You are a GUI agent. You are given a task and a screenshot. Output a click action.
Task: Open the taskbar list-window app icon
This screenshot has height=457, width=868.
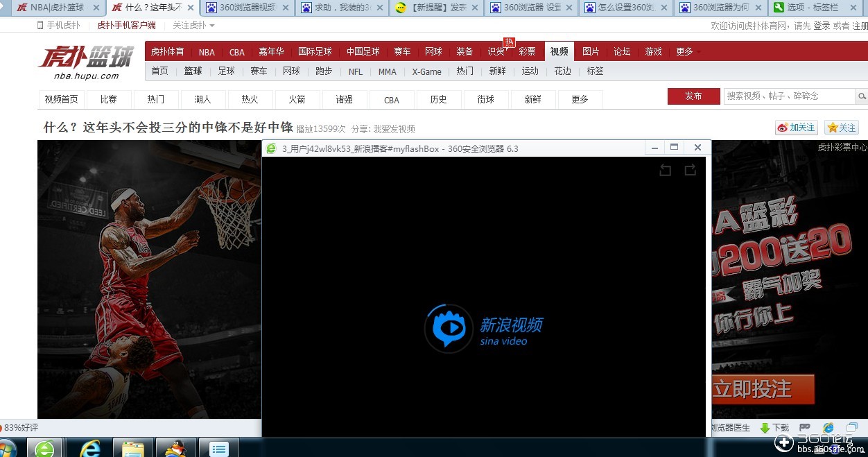tap(218, 449)
